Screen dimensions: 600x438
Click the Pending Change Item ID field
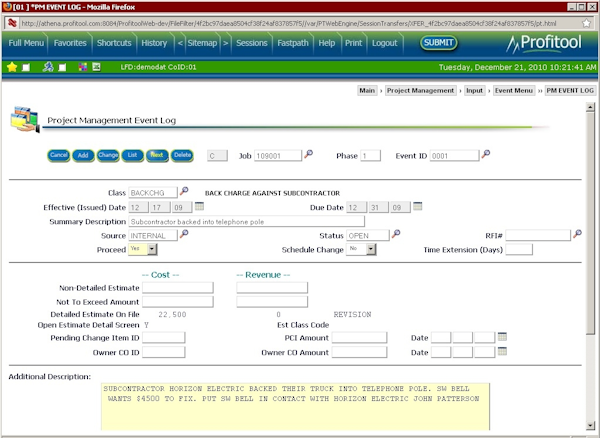pyautogui.click(x=164, y=337)
